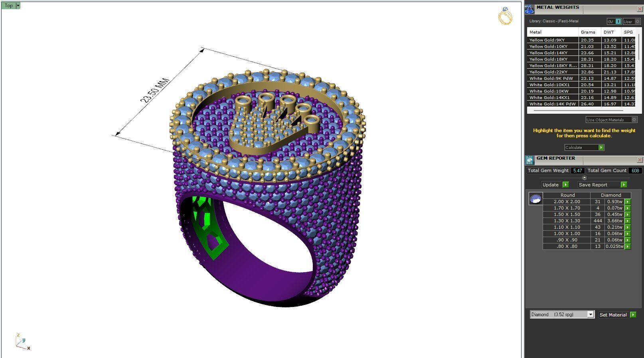Viewport: 644px width, 358px height.
Task: Collapse the gem reporter summary with up arrow
Action: click(x=585, y=178)
